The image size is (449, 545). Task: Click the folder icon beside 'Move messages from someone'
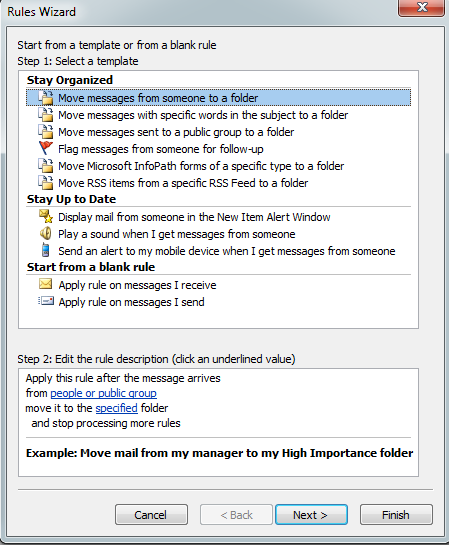[46, 98]
